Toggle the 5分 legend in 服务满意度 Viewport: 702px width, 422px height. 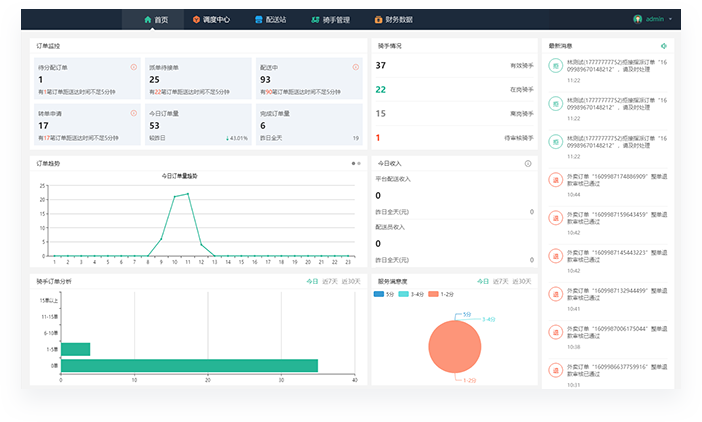[384, 294]
